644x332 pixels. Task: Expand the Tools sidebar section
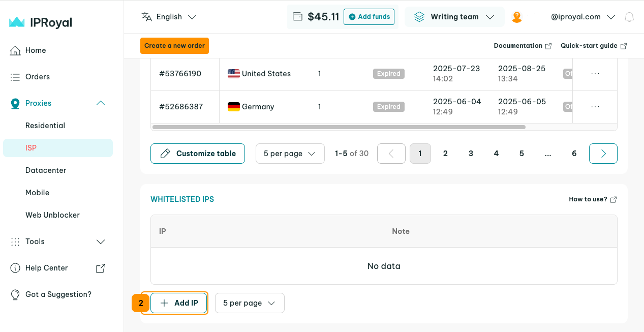(101, 242)
